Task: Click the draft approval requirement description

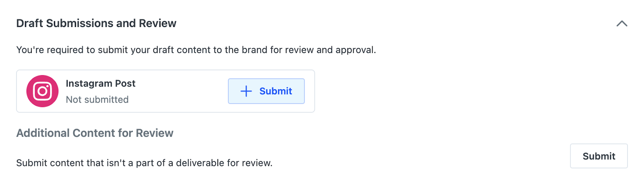Action: pos(196,50)
